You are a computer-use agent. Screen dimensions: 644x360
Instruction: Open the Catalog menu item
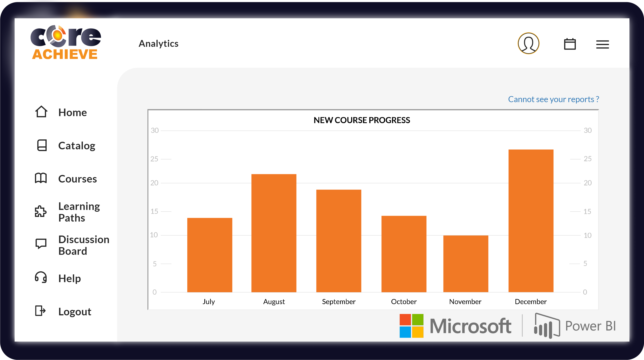(77, 146)
